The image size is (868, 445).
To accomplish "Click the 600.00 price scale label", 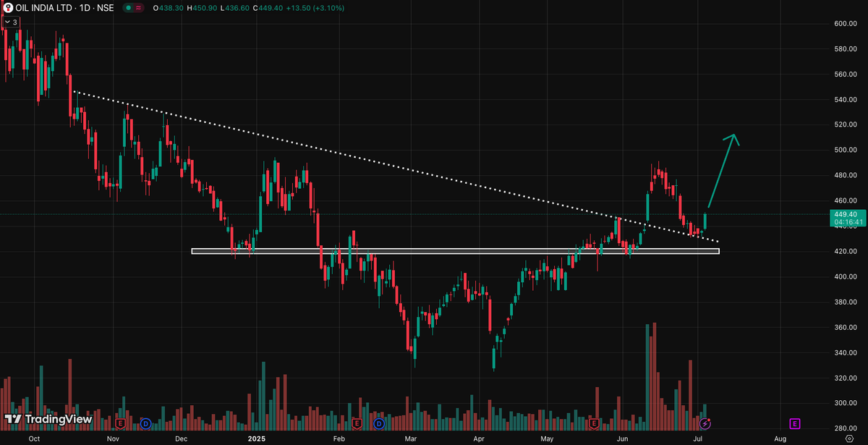I will pos(846,24).
